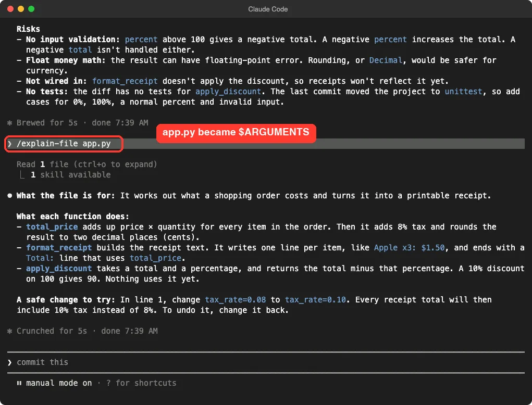Click the 'Float money math:' bold label
Image resolution: width=532 pixels, height=405 pixels.
click(66, 60)
